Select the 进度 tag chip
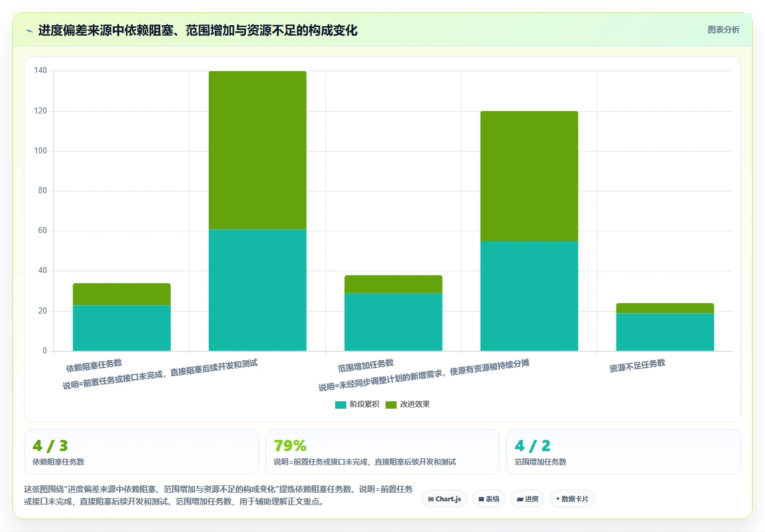The width and height of the screenshot is (765, 532). click(x=527, y=499)
